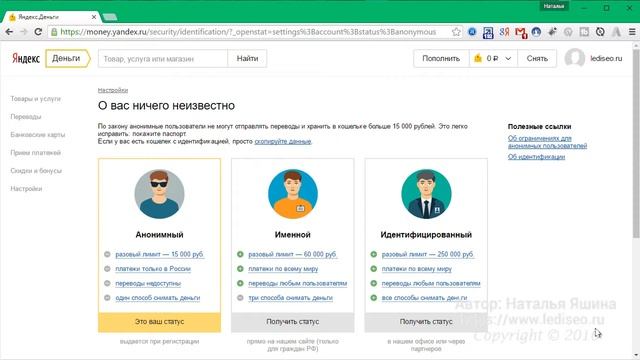The image size is (640, 360).
Task: Open Банковские карты in sidebar
Action: point(38,135)
